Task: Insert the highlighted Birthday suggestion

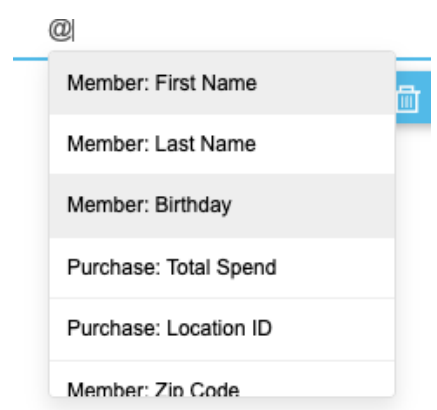Action: point(222,205)
